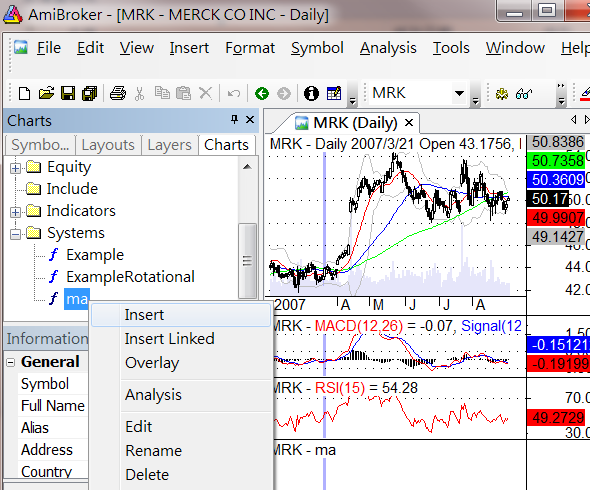Choose Edit from context menu
This screenshot has width=590, height=490.
click(181, 427)
